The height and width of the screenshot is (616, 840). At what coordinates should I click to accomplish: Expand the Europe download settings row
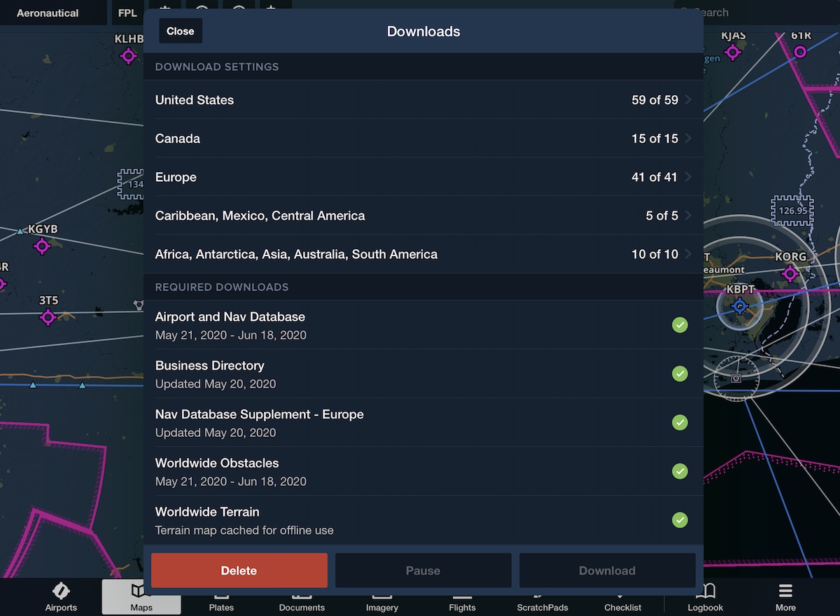[423, 177]
